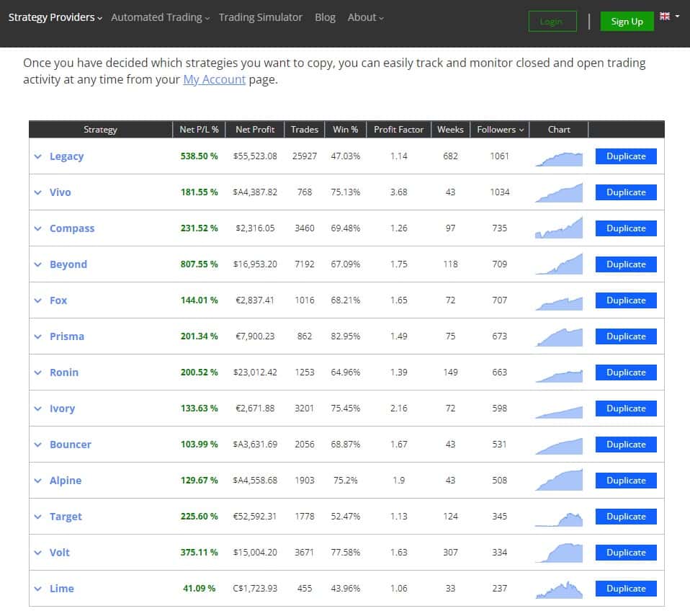Sort table by Followers column header
Screen dimensions: 690x616
500,130
